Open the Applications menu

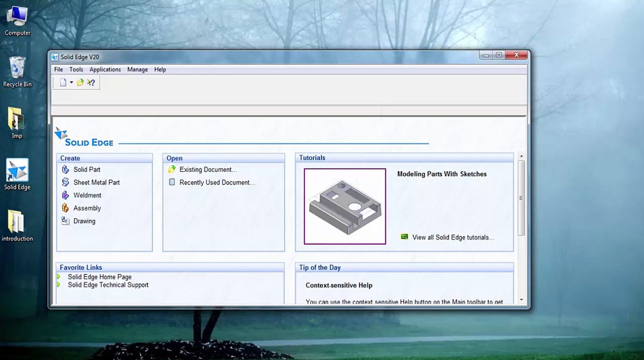(x=105, y=69)
